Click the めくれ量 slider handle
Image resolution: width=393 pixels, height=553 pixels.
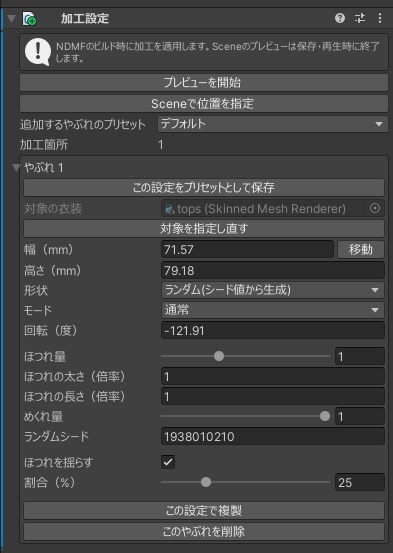[325, 416]
